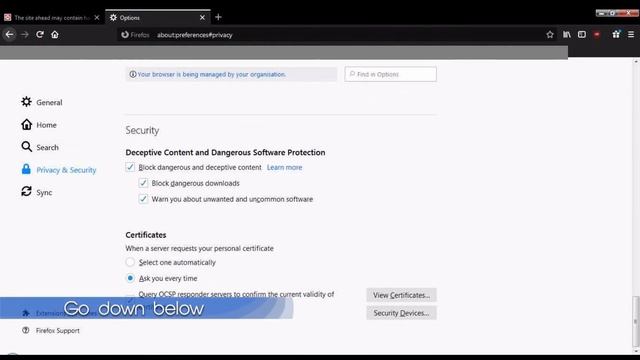Toggle Block dangerous and deceptive content checkbox

click(130, 167)
